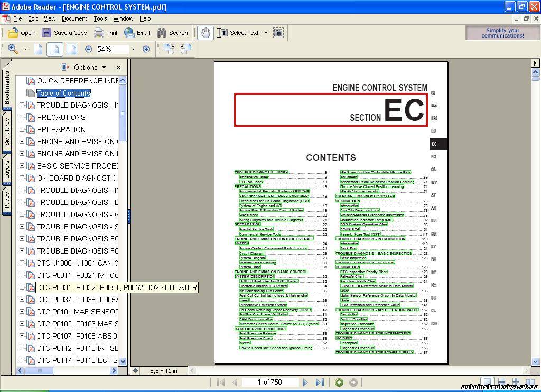Open DTC P0011, P0021 IVT bookmark

pos(77,275)
